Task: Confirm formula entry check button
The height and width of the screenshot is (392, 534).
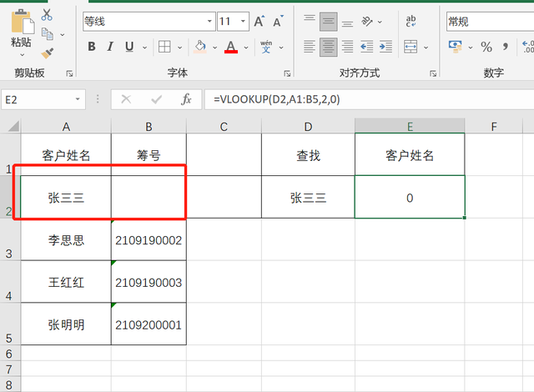Action: [x=157, y=99]
